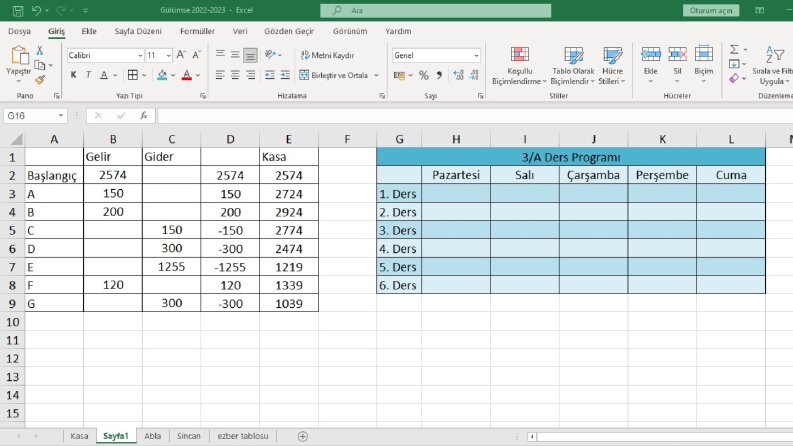Click the Sil cells delete button
The width and height of the screenshot is (793, 446).
pyautogui.click(x=677, y=65)
